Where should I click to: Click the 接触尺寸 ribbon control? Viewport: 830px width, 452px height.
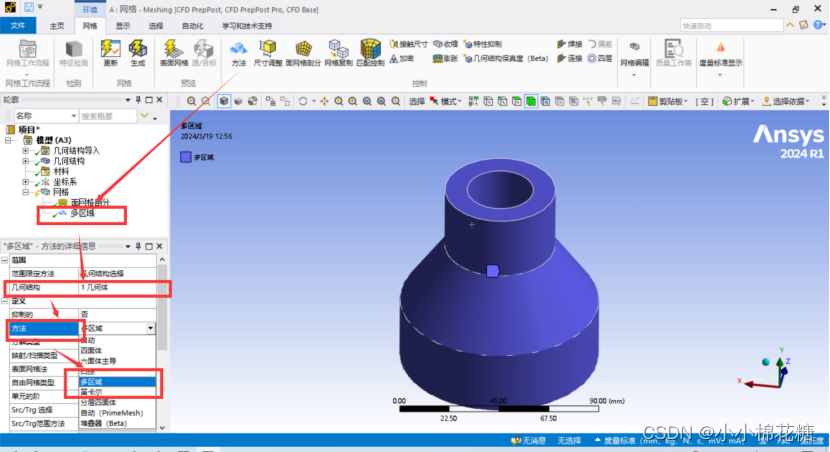click(408, 44)
